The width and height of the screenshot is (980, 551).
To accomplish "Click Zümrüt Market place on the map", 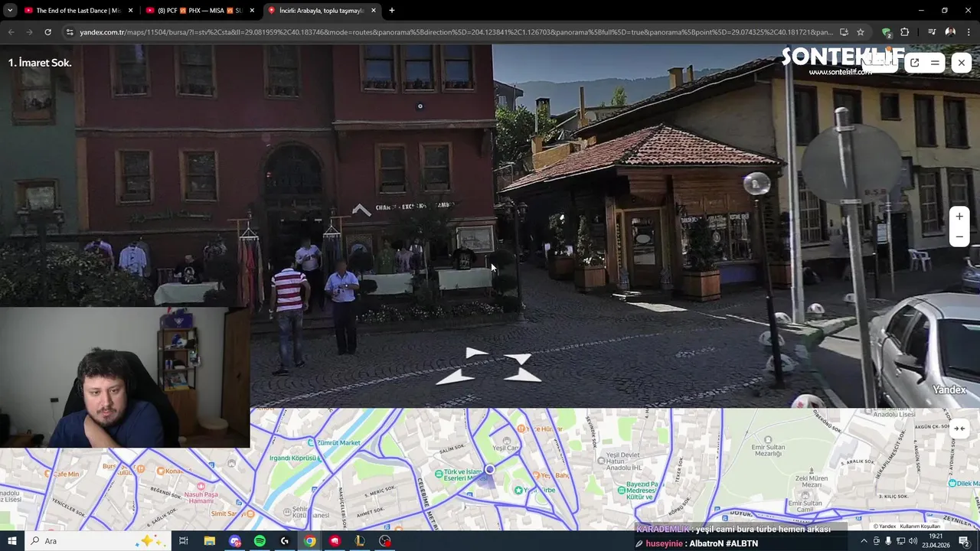I will (x=334, y=442).
